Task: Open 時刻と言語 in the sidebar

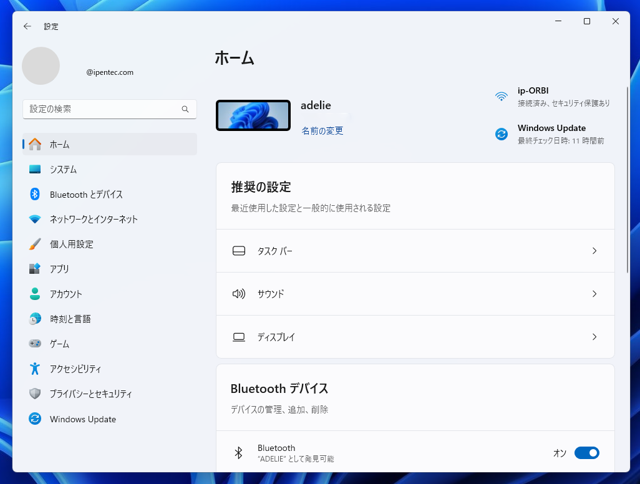Action: pos(110,319)
